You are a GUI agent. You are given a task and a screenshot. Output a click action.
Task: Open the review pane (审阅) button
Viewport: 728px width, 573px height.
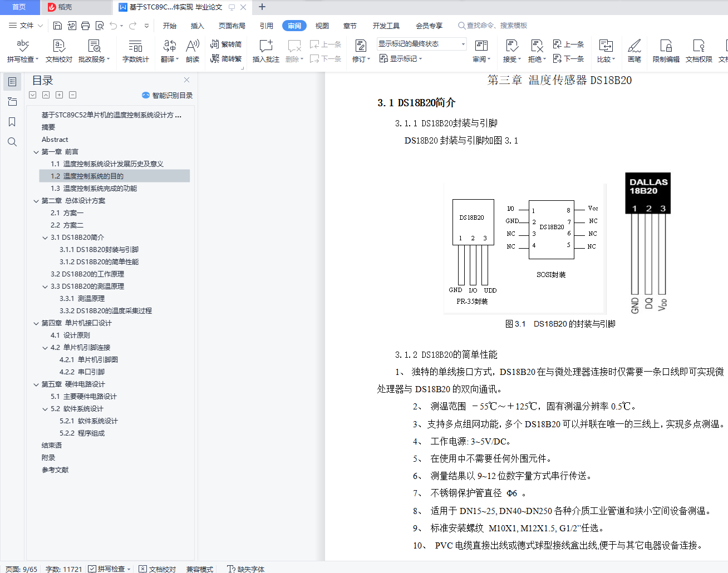click(x=481, y=50)
